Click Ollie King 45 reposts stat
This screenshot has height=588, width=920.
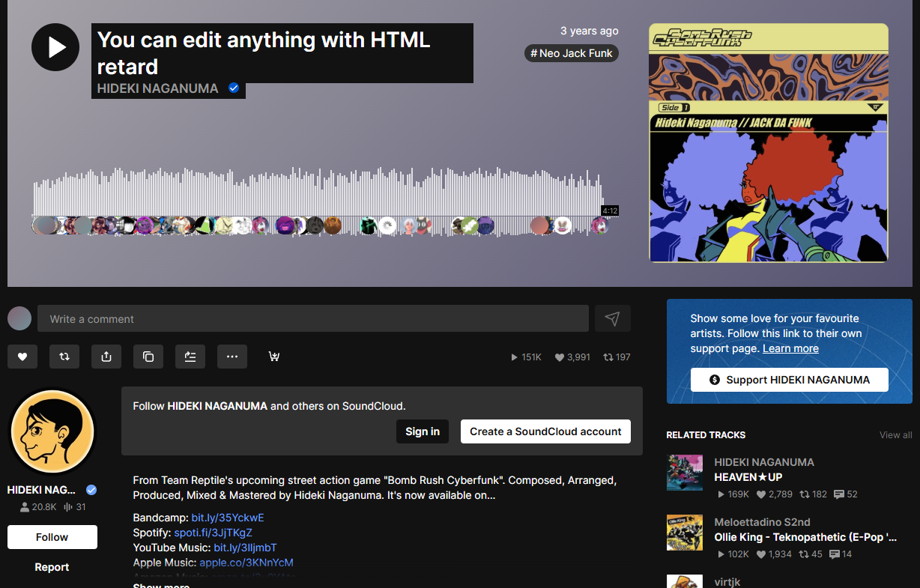[x=811, y=554]
